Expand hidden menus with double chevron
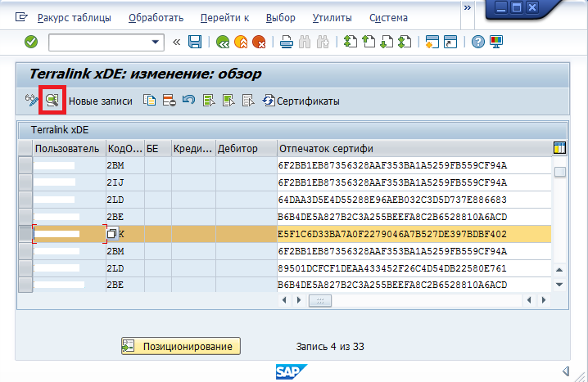588x382 pixels. (467, 7)
